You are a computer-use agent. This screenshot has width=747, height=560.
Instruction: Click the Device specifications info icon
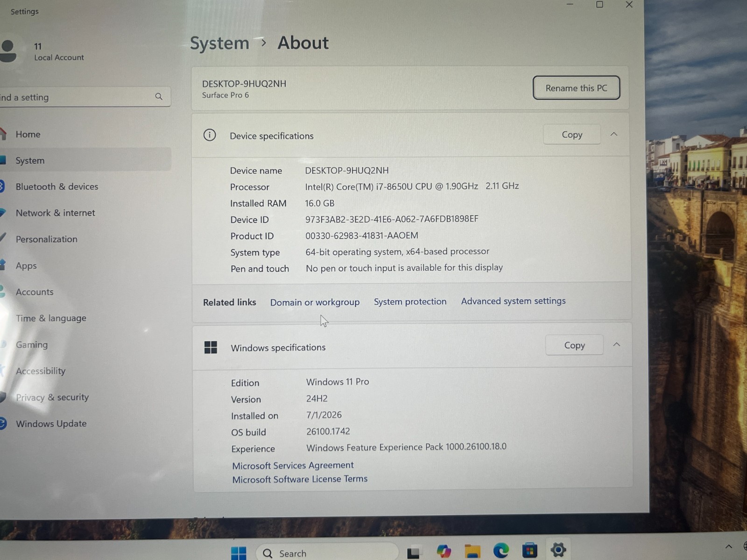pyautogui.click(x=210, y=135)
